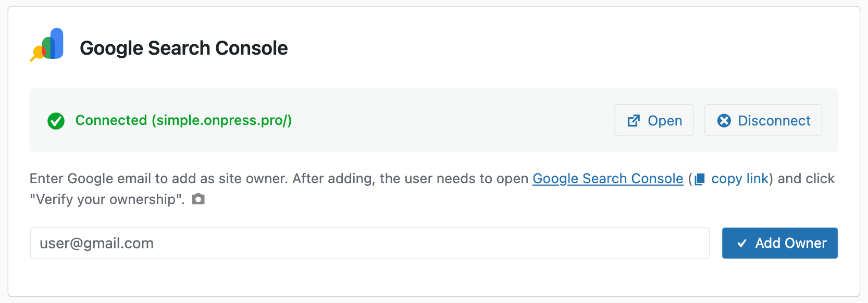Click the simple.onpress.pro domain in status
This screenshot has width=868, height=303.
coord(221,120)
